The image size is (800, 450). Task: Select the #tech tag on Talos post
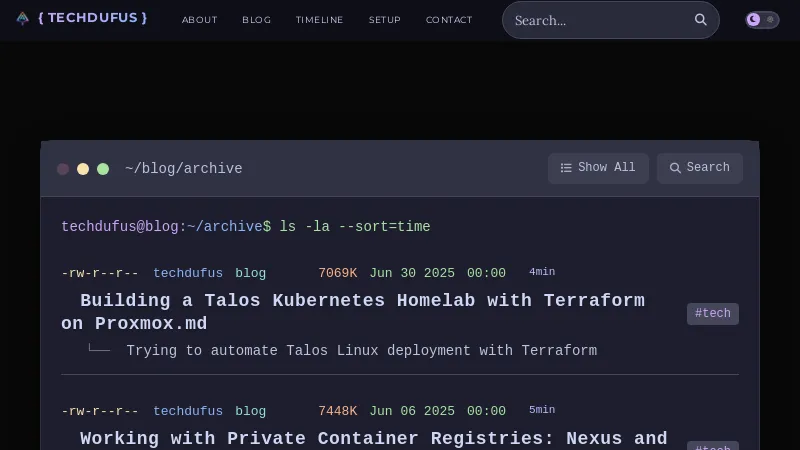pos(712,314)
